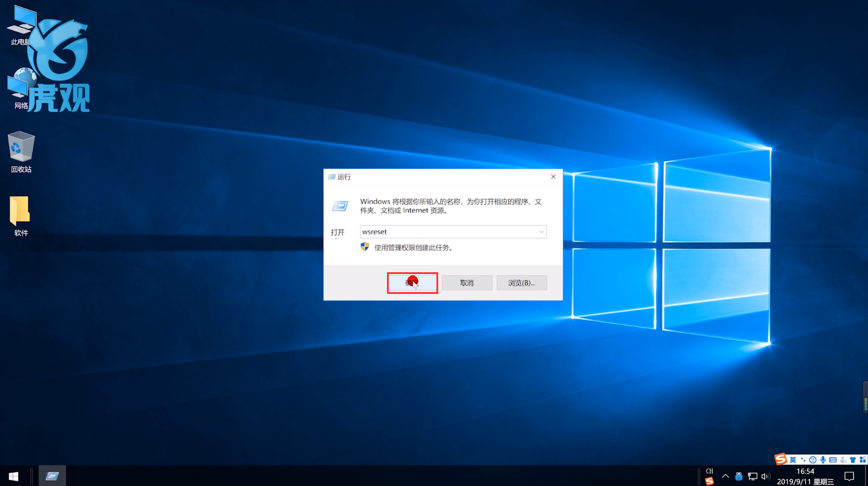868x486 pixels.
Task: Select the 网络 (Network) desktop icon
Action: (x=21, y=89)
